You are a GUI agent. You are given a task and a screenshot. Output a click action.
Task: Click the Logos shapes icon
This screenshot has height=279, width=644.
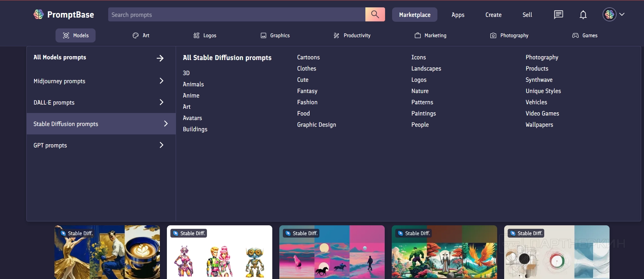tap(196, 35)
